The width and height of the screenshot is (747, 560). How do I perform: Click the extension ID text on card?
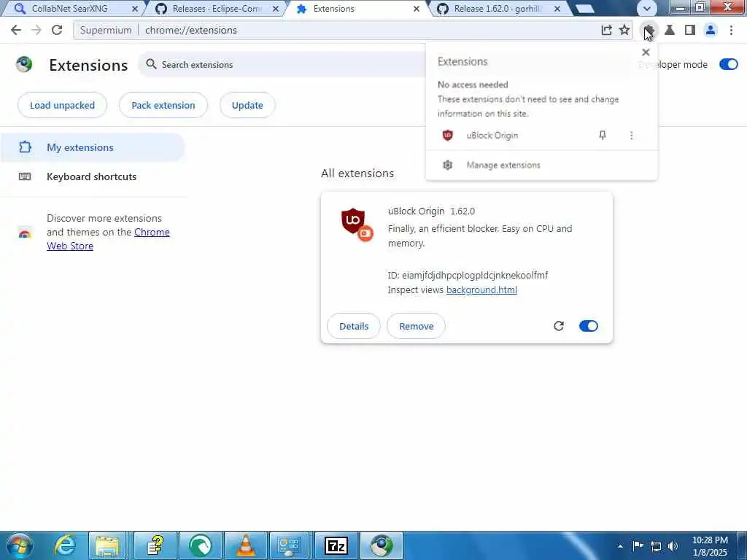click(x=468, y=275)
